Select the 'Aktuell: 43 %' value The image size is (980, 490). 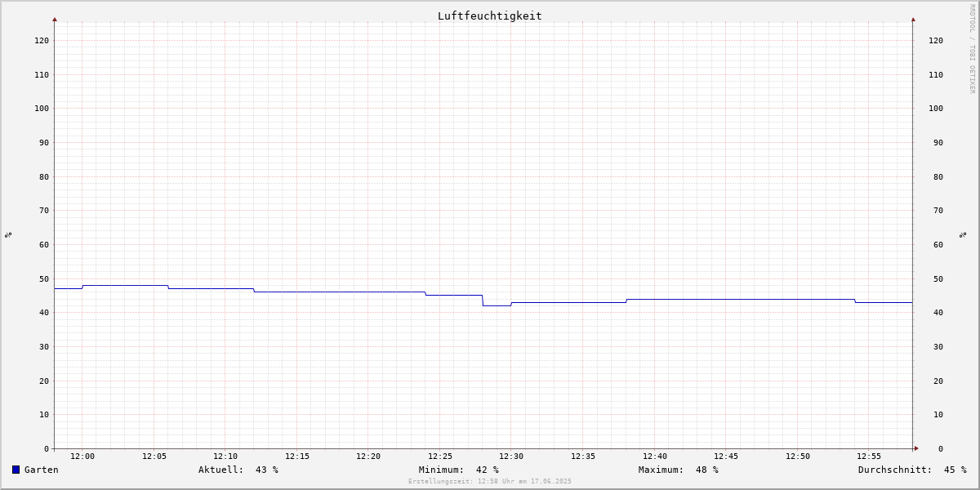238,470
